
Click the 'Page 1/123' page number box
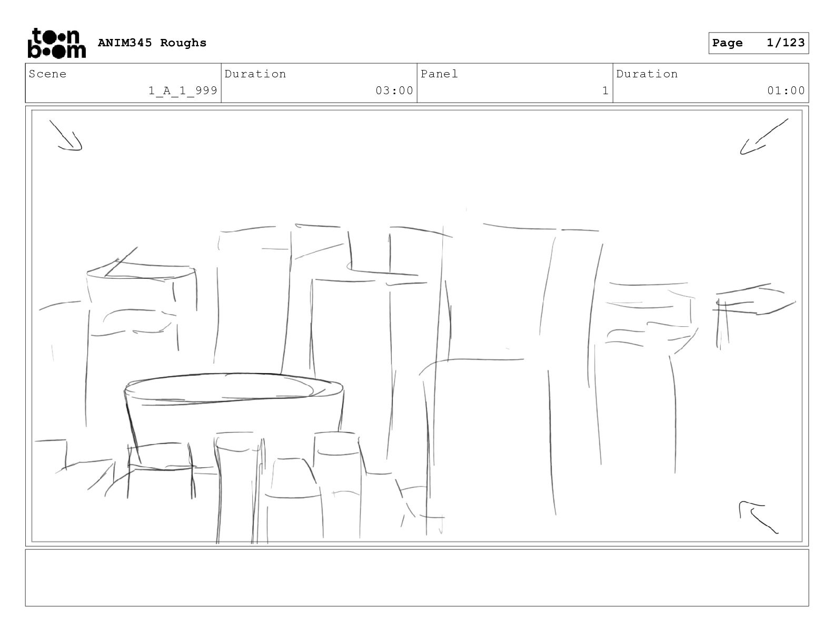click(x=758, y=43)
